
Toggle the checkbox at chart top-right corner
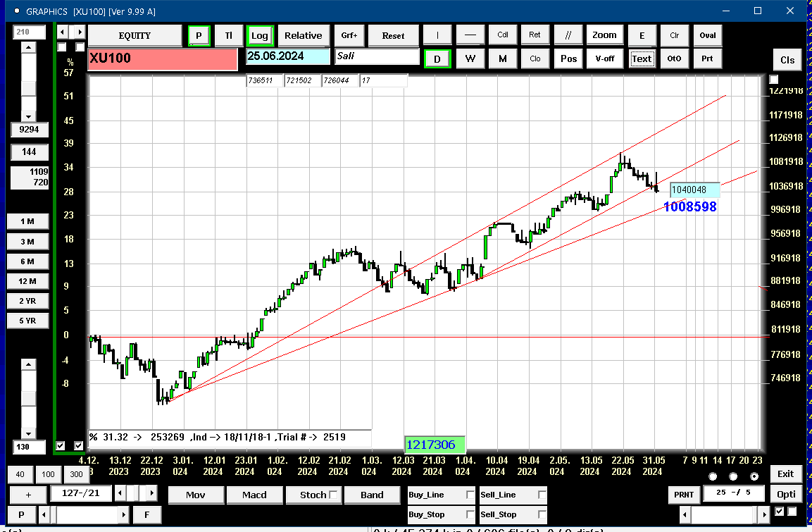(x=774, y=79)
